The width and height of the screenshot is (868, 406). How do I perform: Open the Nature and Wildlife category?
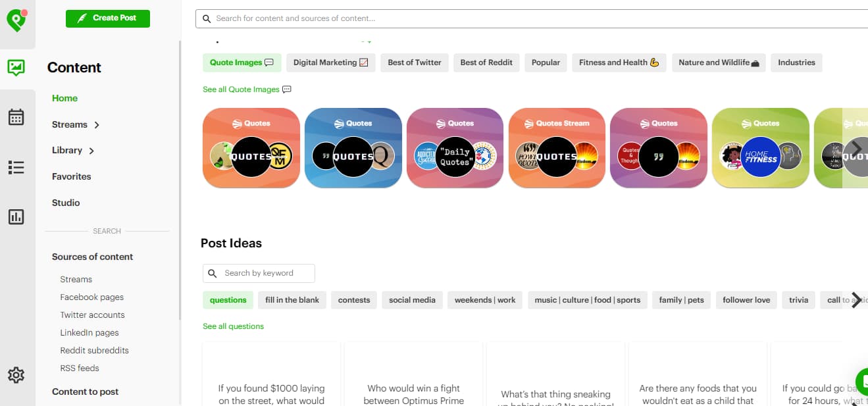719,63
